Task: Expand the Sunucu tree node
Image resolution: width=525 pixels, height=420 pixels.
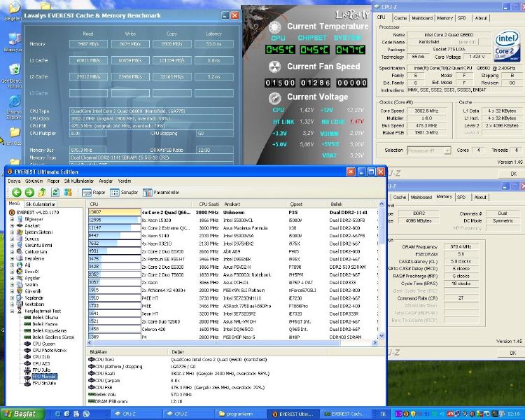Action: click(12, 239)
